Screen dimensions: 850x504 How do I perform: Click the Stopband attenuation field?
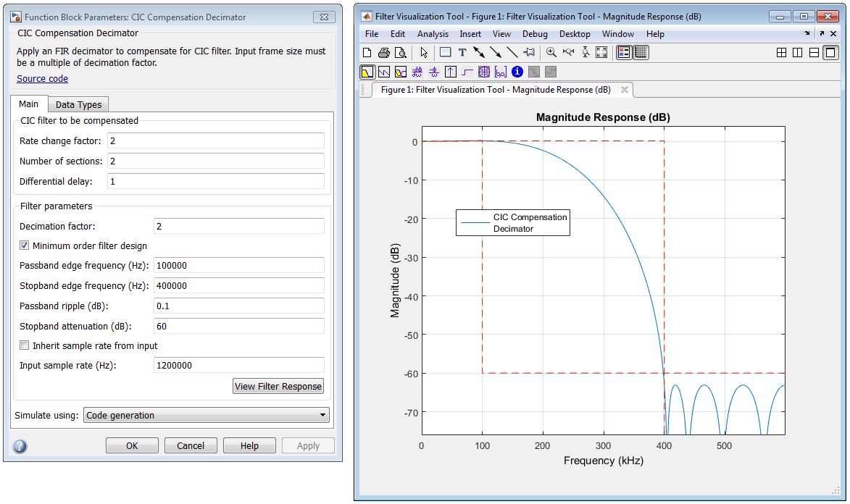click(x=239, y=327)
